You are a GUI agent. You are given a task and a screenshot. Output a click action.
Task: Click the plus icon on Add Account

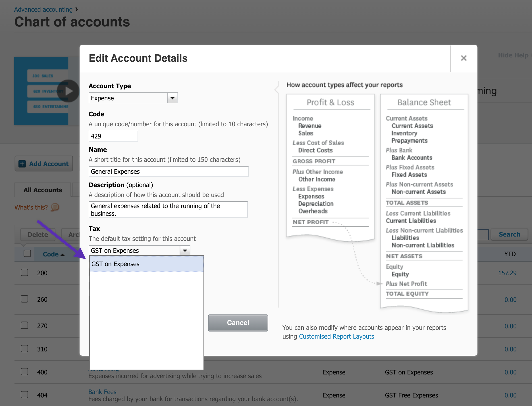[22, 163]
